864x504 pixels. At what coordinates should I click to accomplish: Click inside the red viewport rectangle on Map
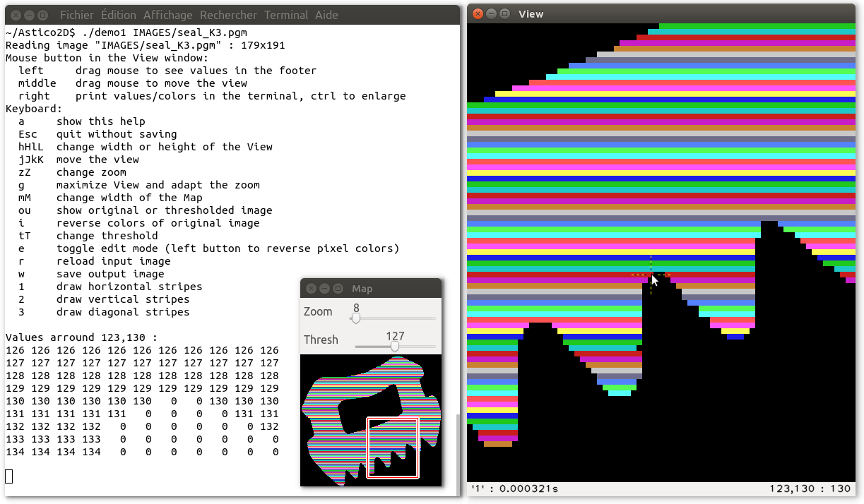(x=393, y=448)
